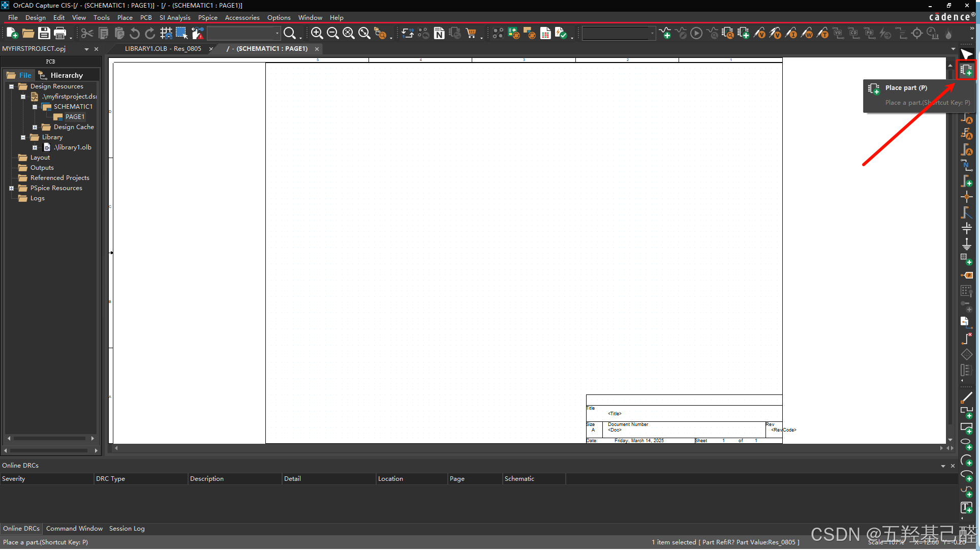Viewport: 980px width, 551px height.
Task: Select the Place ground tool
Action: [x=966, y=244]
